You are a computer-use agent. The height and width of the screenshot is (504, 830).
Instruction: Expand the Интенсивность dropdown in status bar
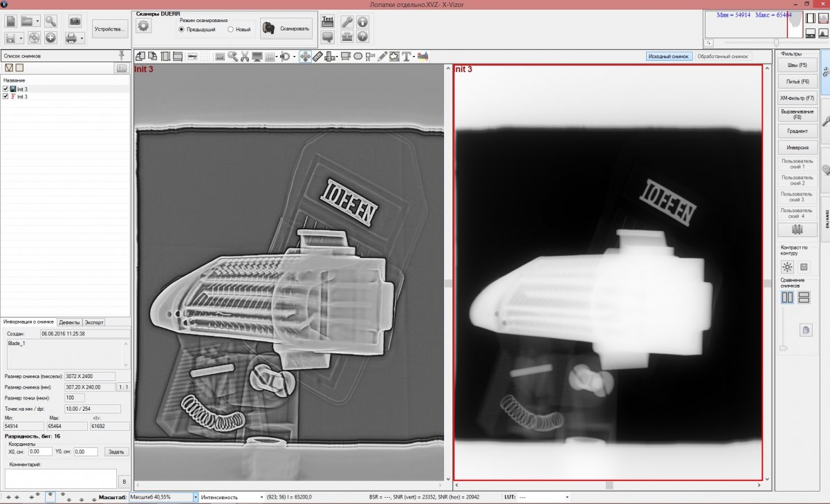click(261, 496)
